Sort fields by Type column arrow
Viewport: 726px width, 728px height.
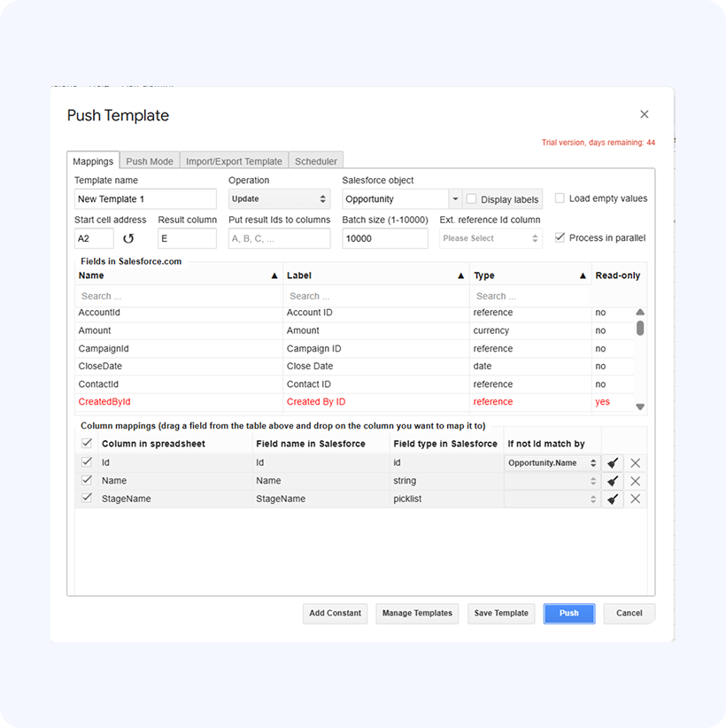pyautogui.click(x=583, y=276)
